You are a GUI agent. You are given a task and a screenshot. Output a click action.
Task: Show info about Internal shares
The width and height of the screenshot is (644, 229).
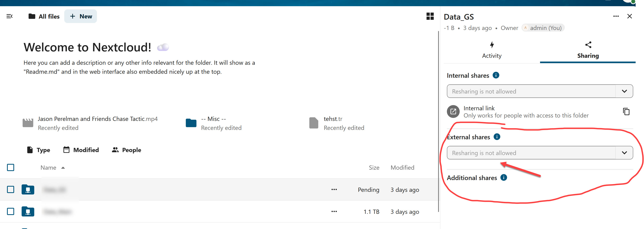point(496,75)
